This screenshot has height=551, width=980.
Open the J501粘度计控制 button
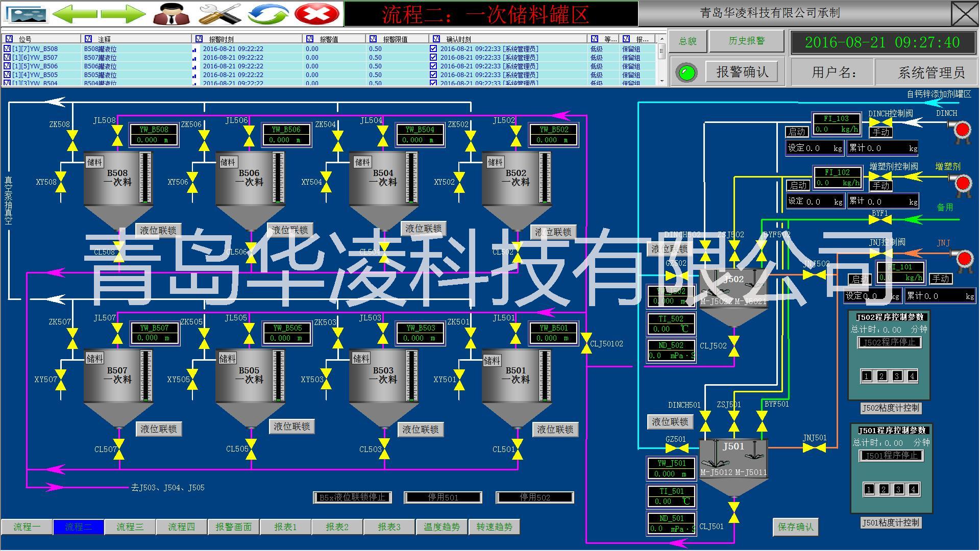point(891,523)
